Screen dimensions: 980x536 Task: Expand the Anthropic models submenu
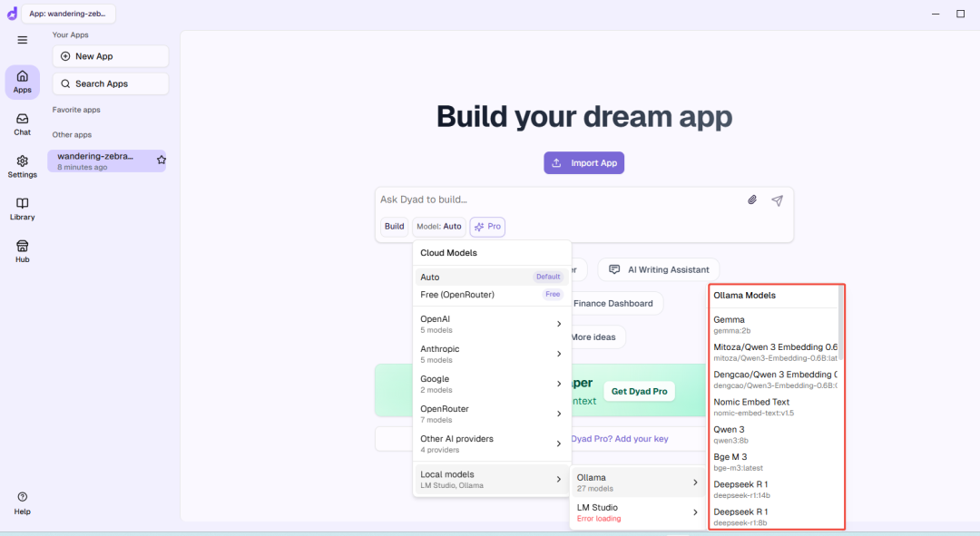click(x=491, y=354)
